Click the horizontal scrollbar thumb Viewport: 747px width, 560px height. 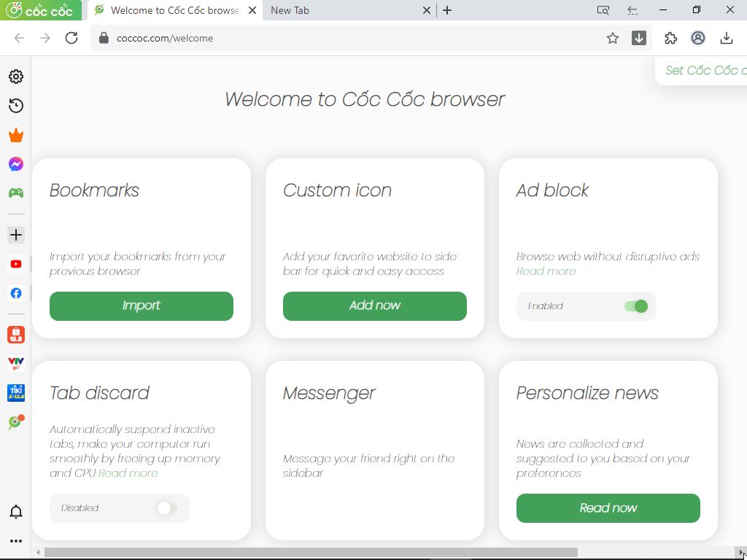[x=311, y=553]
